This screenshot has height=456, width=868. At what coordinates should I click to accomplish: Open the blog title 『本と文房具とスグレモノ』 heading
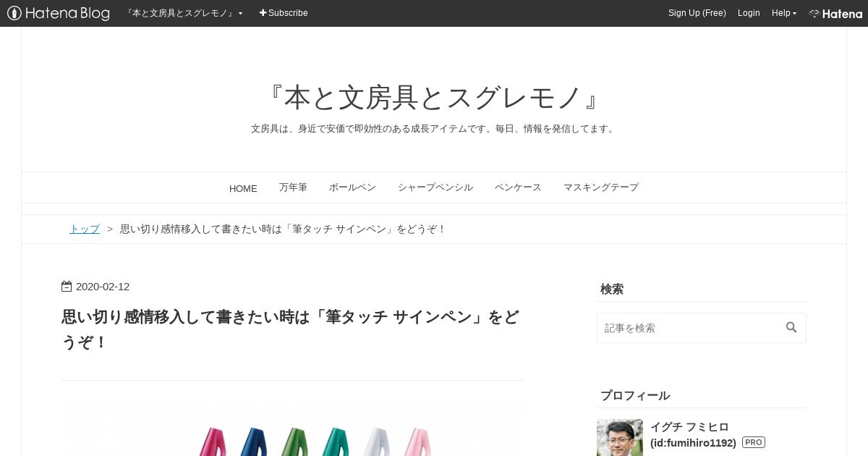coord(434,98)
